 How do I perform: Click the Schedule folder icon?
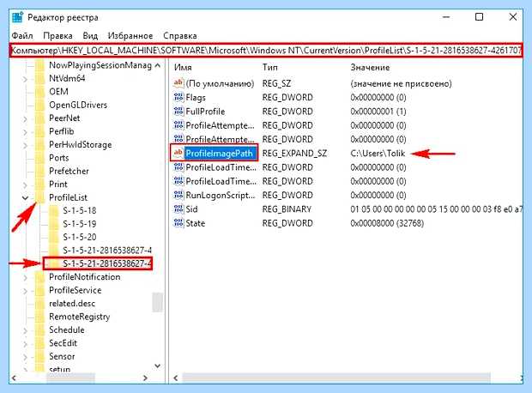point(40,330)
